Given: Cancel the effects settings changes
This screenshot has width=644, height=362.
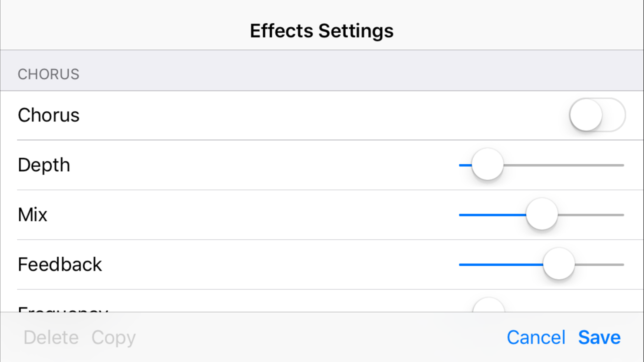Looking at the screenshot, I should click(536, 338).
